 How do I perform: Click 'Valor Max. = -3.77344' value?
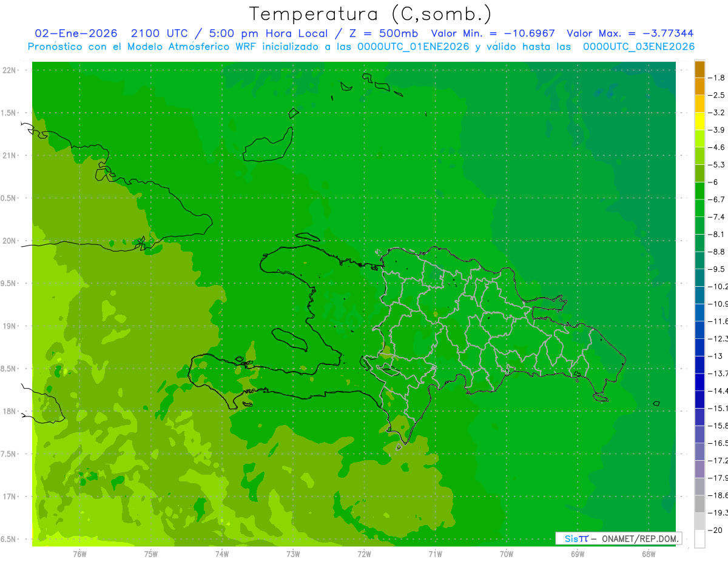[630, 33]
